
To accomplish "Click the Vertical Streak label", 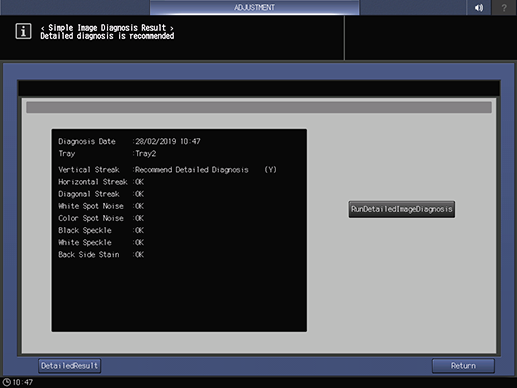I will (x=89, y=170).
